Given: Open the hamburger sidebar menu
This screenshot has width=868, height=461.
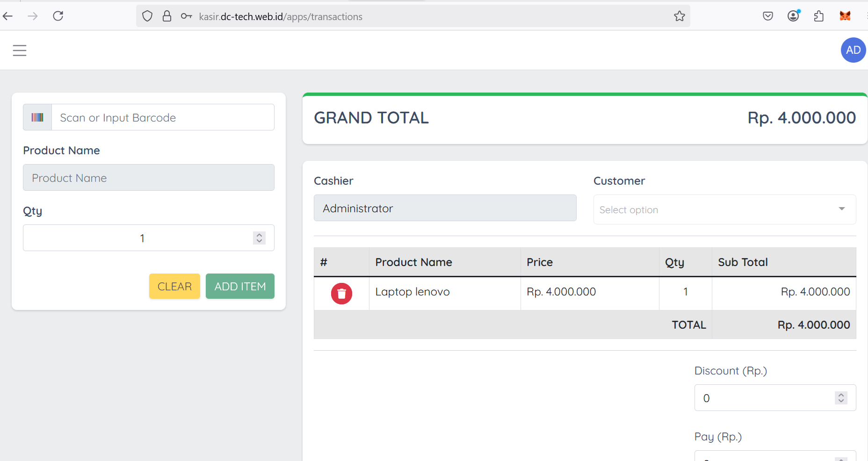Looking at the screenshot, I should coord(20,50).
